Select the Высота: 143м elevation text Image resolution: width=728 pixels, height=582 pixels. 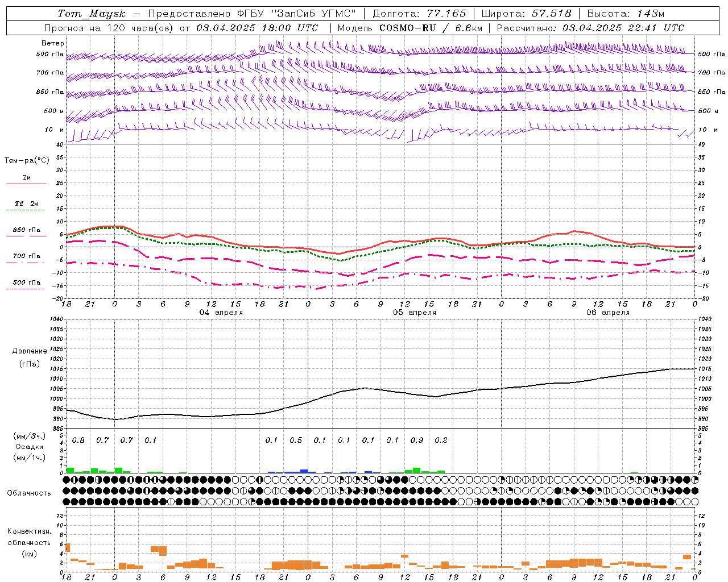click(x=626, y=14)
